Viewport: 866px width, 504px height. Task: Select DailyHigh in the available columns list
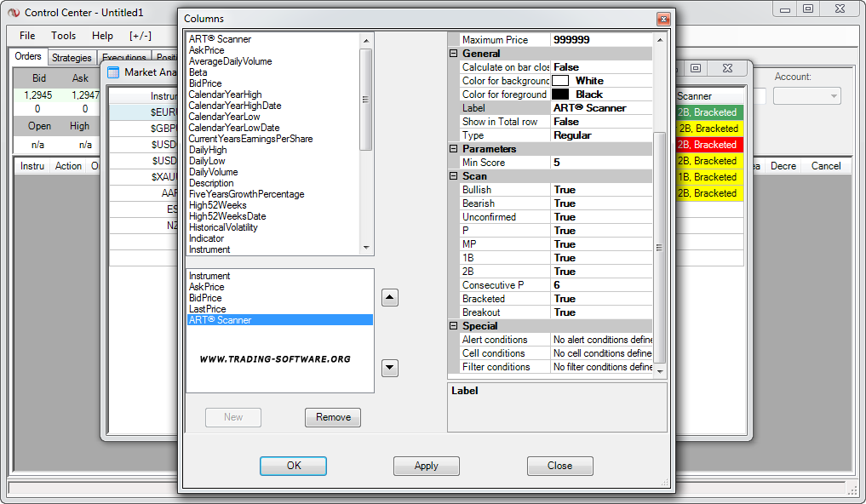[207, 150]
